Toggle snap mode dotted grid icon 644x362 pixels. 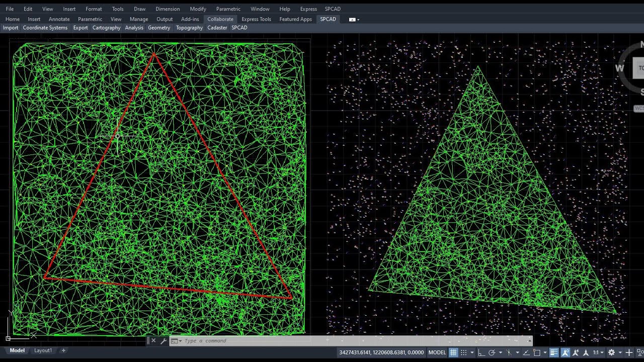click(464, 352)
